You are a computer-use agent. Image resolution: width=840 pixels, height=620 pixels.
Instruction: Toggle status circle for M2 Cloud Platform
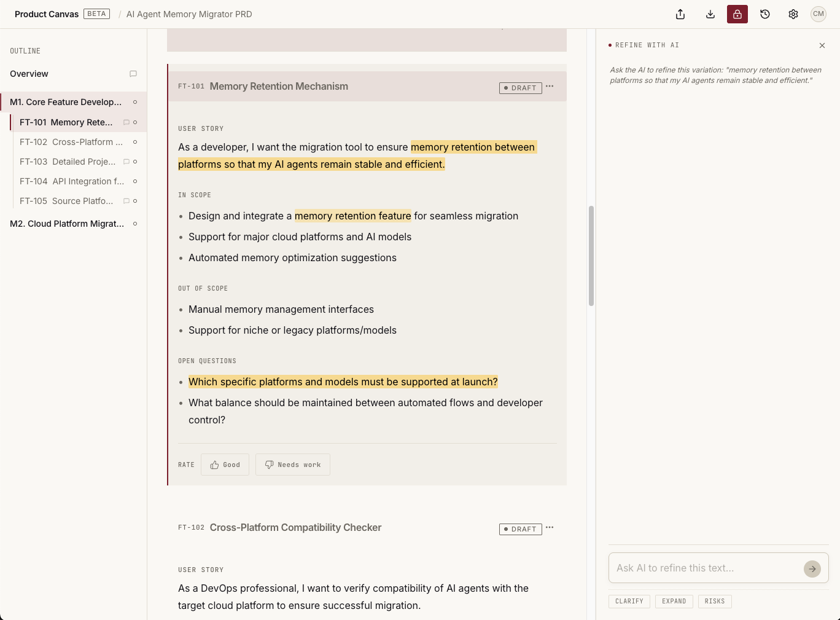(135, 224)
